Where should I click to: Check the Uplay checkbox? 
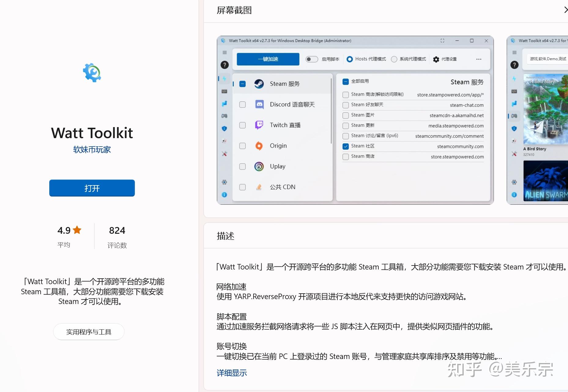click(x=243, y=167)
